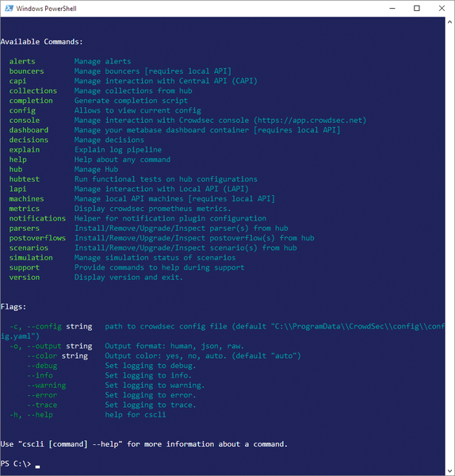Click the 'postoverflows' command name
Viewport: 455px width, 476px height.
pos(37,238)
